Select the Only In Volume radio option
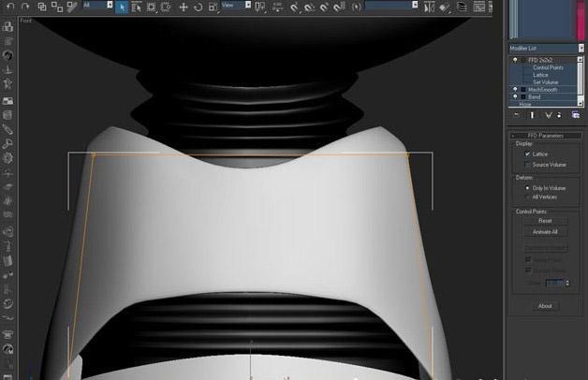This screenshot has height=380, width=588. tap(527, 188)
